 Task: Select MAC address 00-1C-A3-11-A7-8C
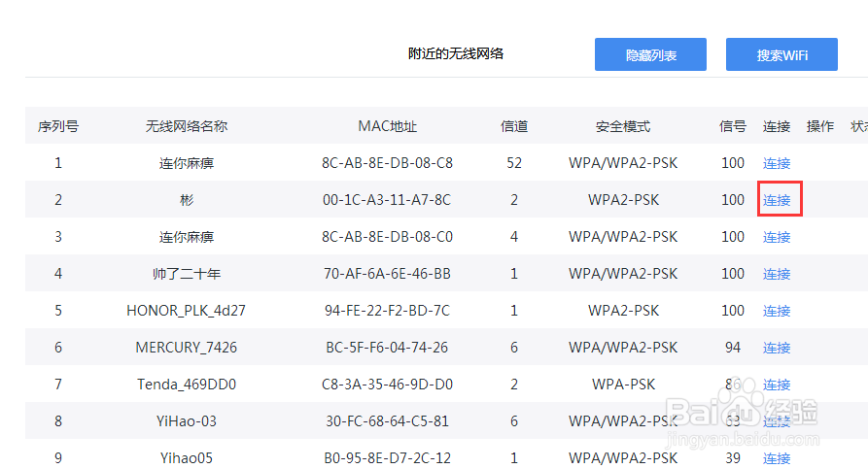click(x=387, y=200)
